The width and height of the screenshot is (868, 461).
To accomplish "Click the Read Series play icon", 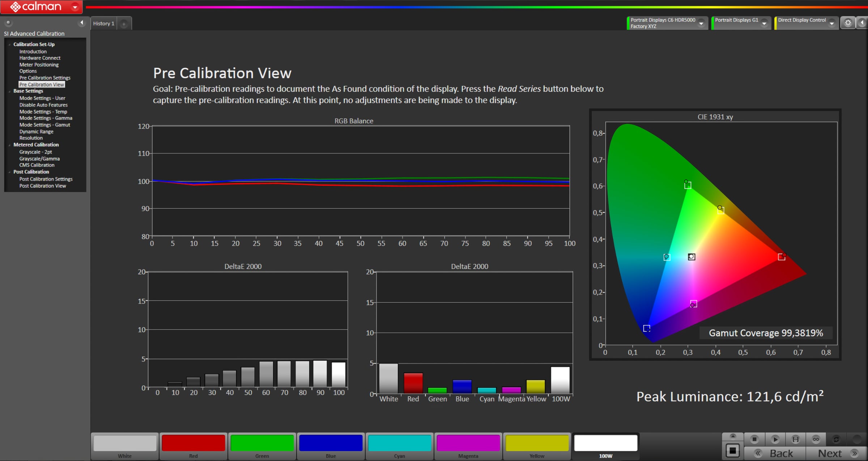I will tap(775, 439).
